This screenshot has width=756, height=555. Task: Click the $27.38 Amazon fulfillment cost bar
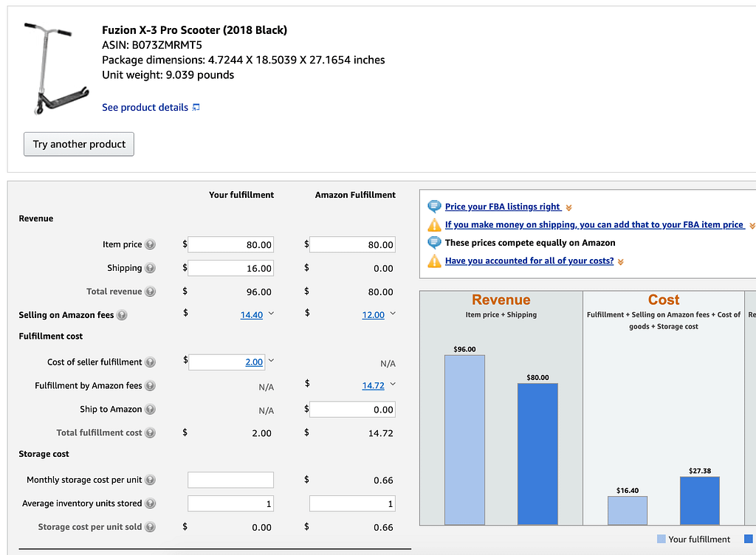click(700, 500)
